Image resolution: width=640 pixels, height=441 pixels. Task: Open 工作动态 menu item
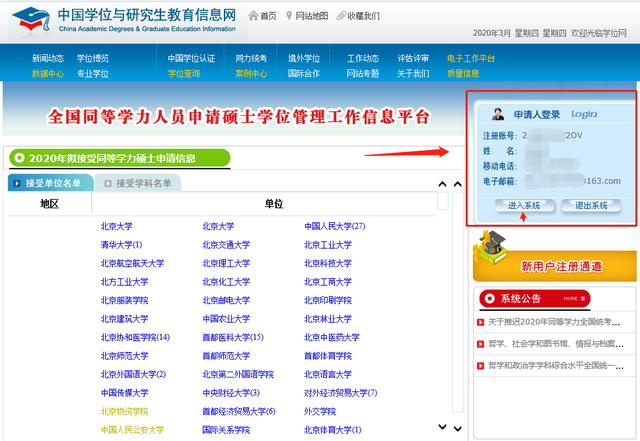[363, 58]
